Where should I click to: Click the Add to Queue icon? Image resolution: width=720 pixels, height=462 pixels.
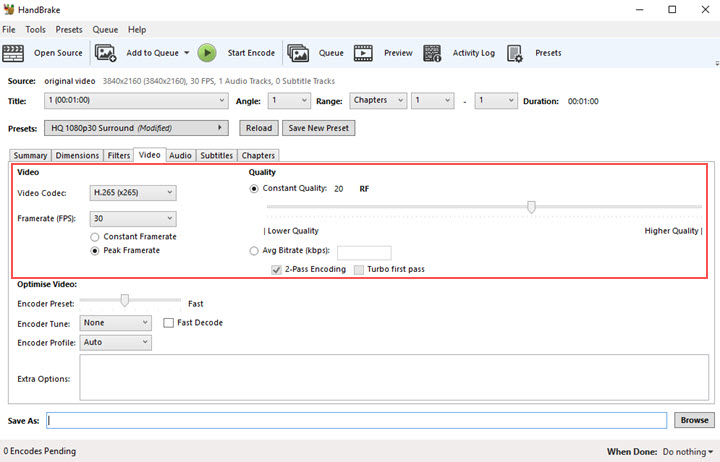click(x=106, y=53)
